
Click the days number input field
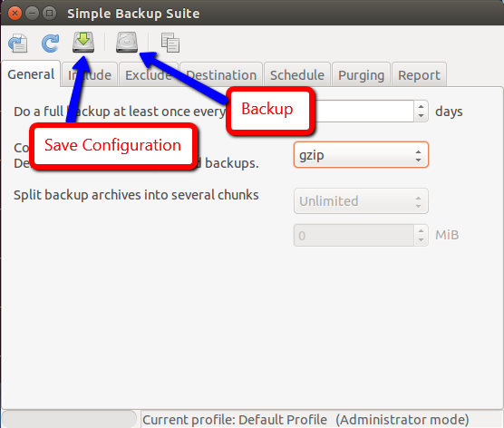[364, 112]
